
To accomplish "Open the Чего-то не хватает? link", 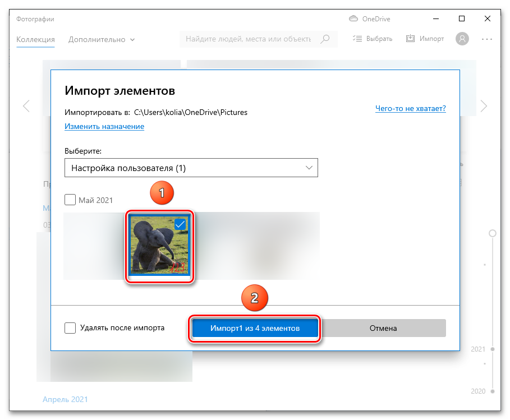I will pyautogui.click(x=410, y=109).
